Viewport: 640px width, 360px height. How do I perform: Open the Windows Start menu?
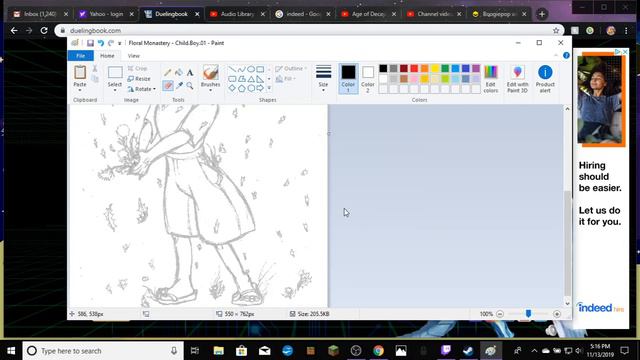pos(11,351)
